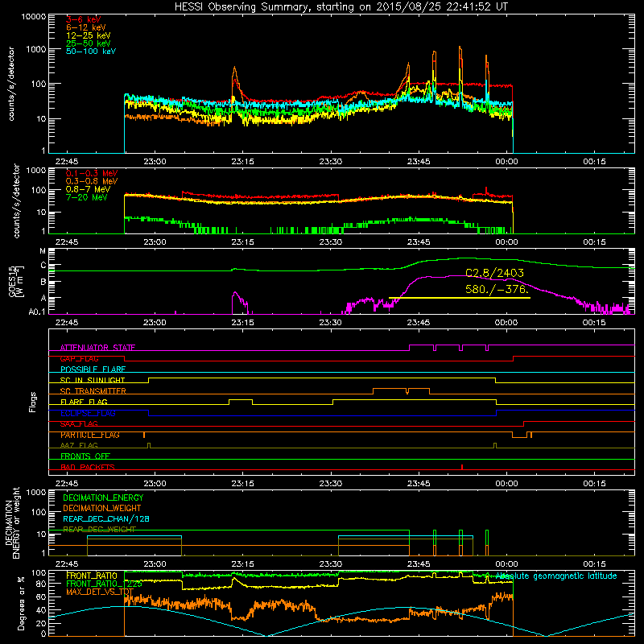The height and width of the screenshot is (644, 644).
Task: Click the FLARE_FLAG label
Action: [x=84, y=402]
